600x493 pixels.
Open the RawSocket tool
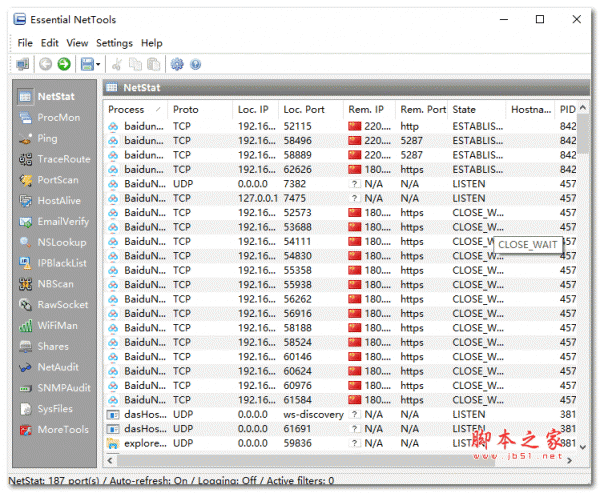point(54,305)
